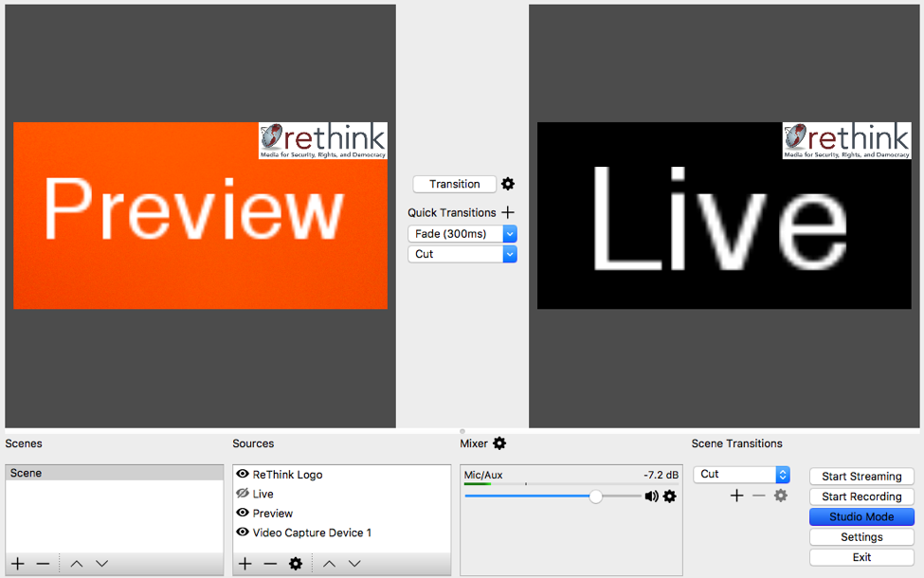
Task: Start streaming
Action: tap(861, 476)
